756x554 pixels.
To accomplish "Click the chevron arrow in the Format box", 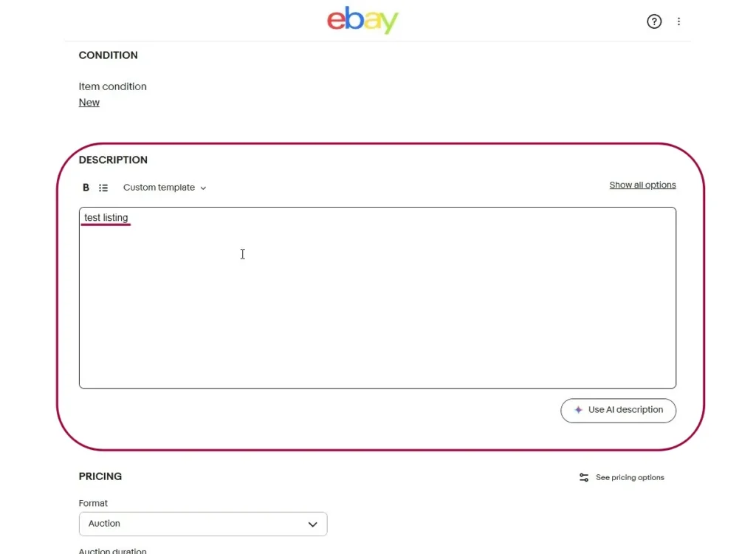I will click(x=312, y=524).
